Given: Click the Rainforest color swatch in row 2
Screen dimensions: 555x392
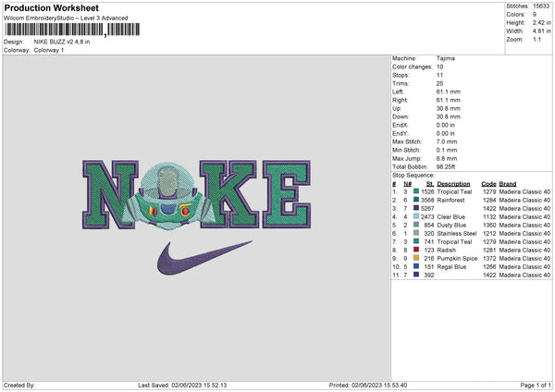Looking at the screenshot, I should (416, 200).
